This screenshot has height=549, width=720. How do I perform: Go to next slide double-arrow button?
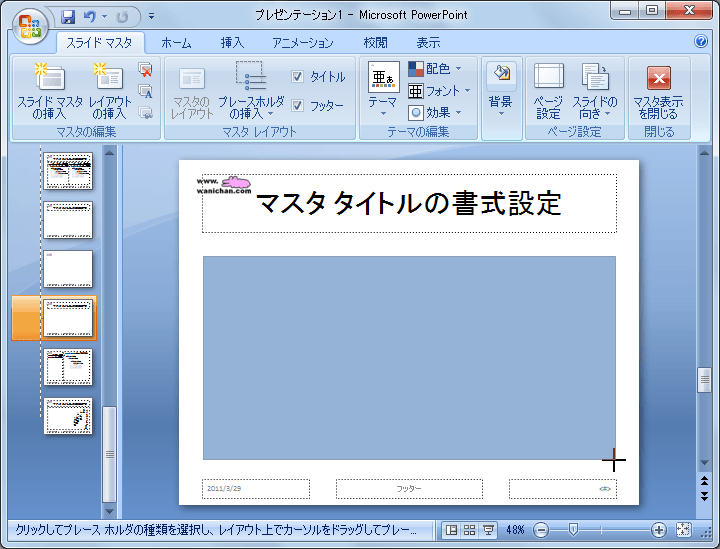tap(704, 496)
